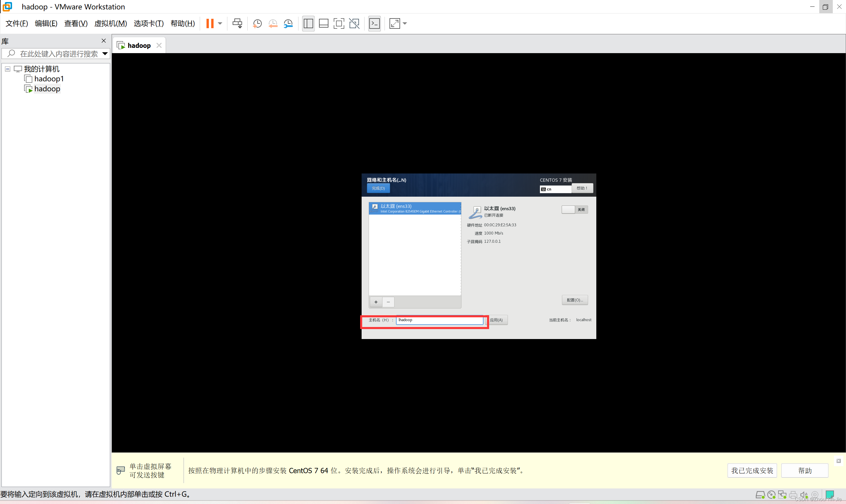Open the console view icon
The image size is (846, 504).
pos(375,23)
